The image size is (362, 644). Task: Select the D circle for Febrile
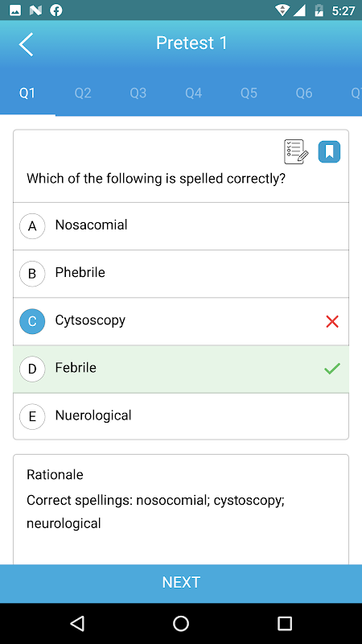32,369
